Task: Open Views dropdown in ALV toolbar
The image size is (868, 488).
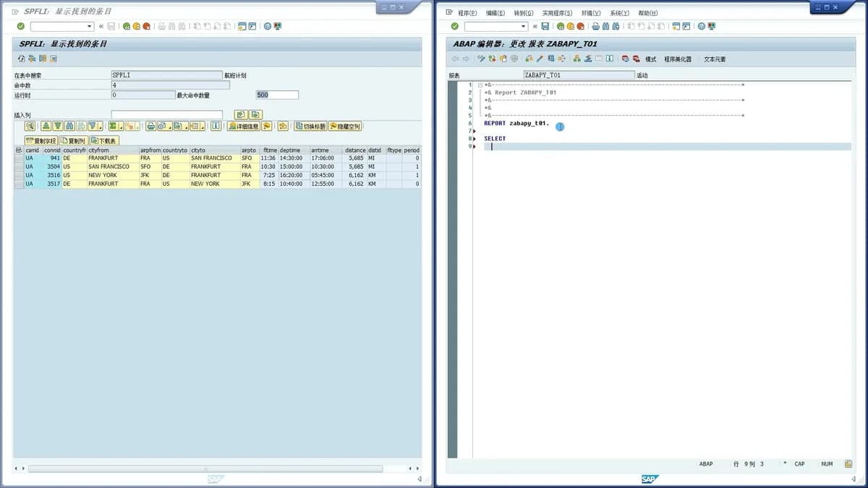Action: pyautogui.click(x=169, y=127)
